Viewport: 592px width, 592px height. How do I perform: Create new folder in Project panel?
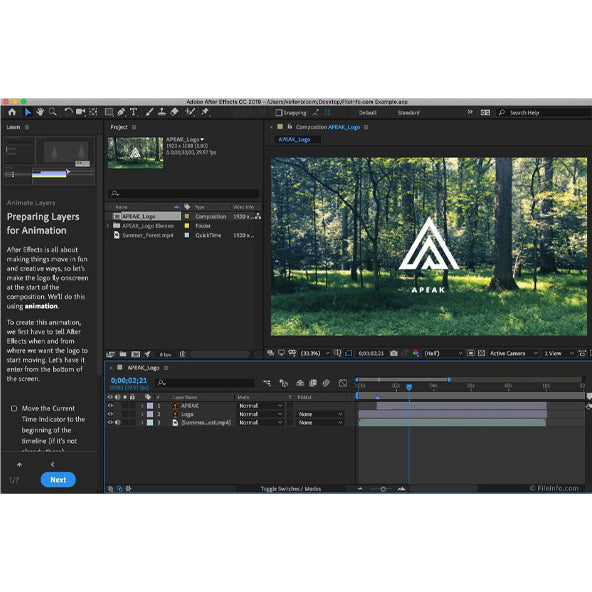click(x=123, y=354)
